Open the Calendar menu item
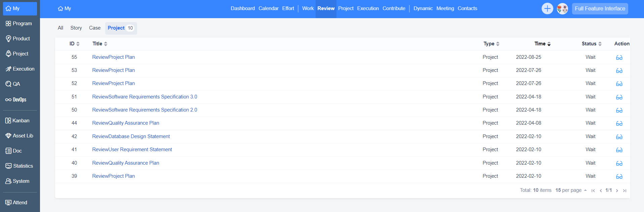644x212 pixels. (x=268, y=8)
